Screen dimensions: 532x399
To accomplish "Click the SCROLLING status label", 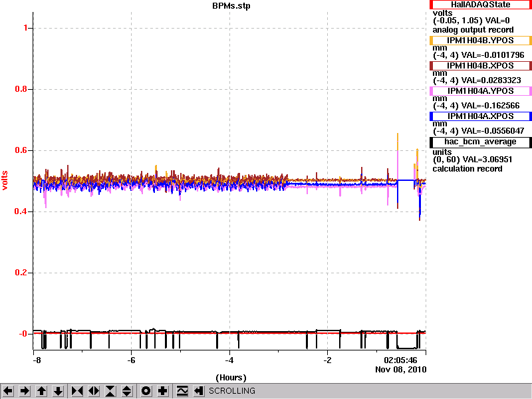I will [232, 391].
